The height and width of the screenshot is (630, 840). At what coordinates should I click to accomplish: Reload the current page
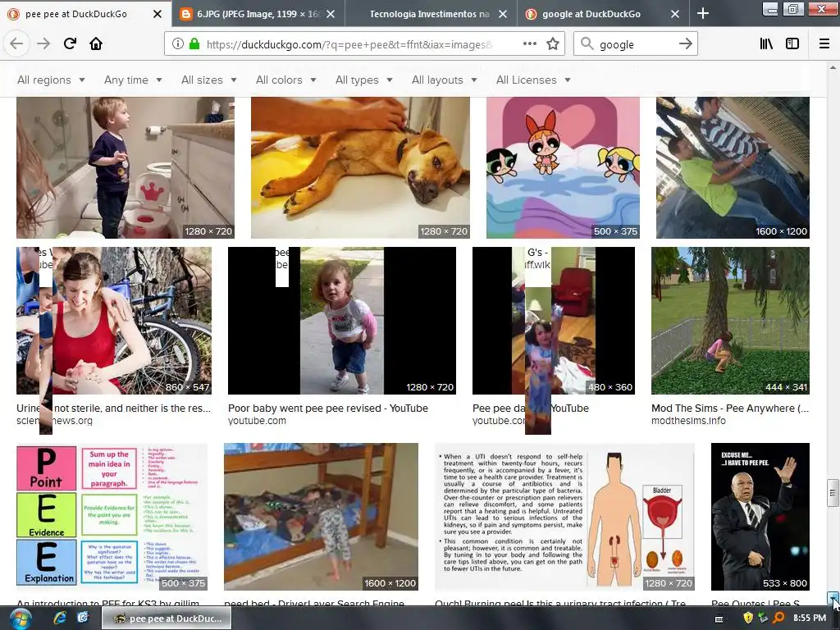[71, 43]
